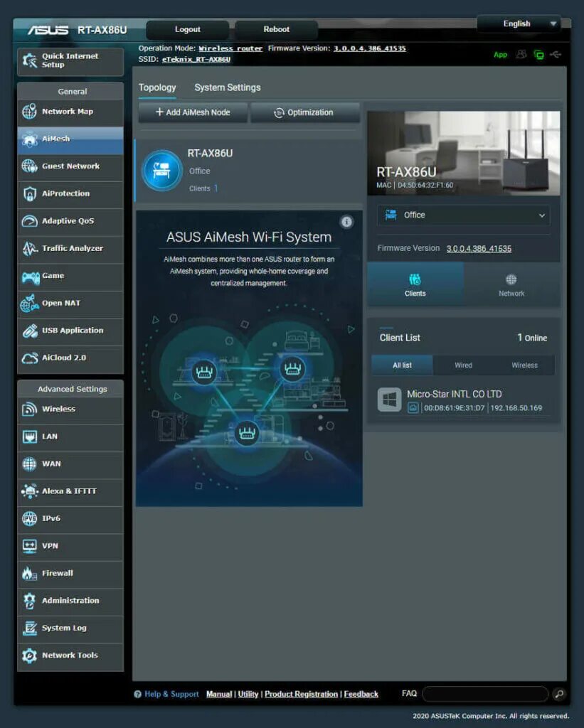
Task: Click the Administration gear icon
Action: point(29,601)
